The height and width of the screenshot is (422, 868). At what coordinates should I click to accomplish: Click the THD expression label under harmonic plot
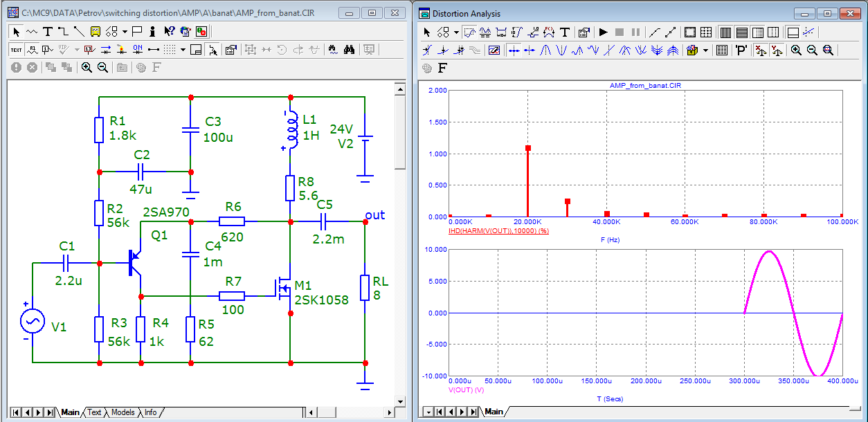coord(498,230)
